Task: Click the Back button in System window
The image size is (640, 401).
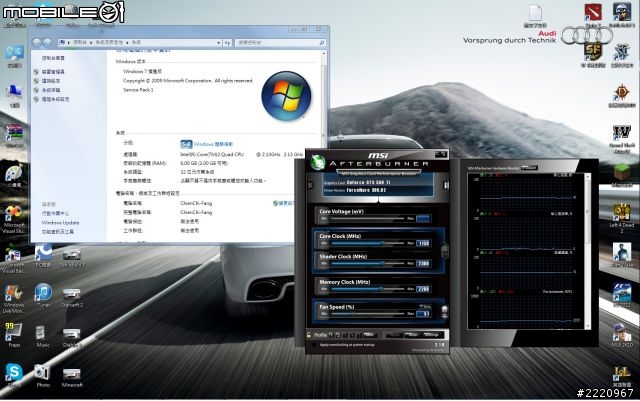Action: point(37,42)
